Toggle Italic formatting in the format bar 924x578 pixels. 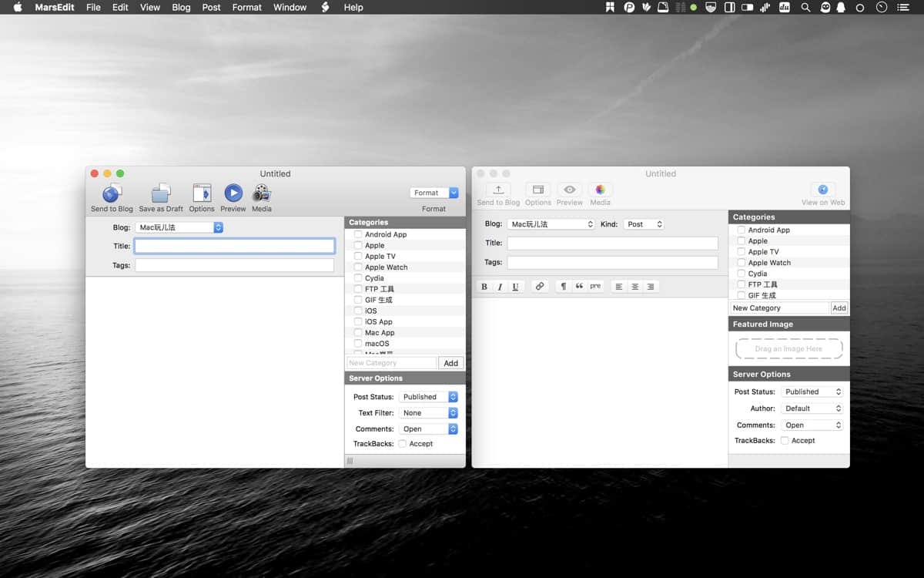(x=500, y=287)
